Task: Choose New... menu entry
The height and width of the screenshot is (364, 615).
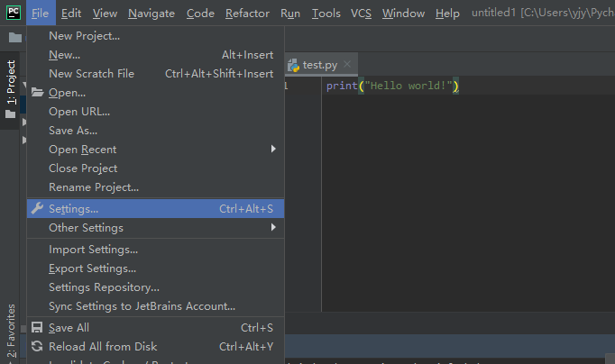Action: (x=155, y=55)
